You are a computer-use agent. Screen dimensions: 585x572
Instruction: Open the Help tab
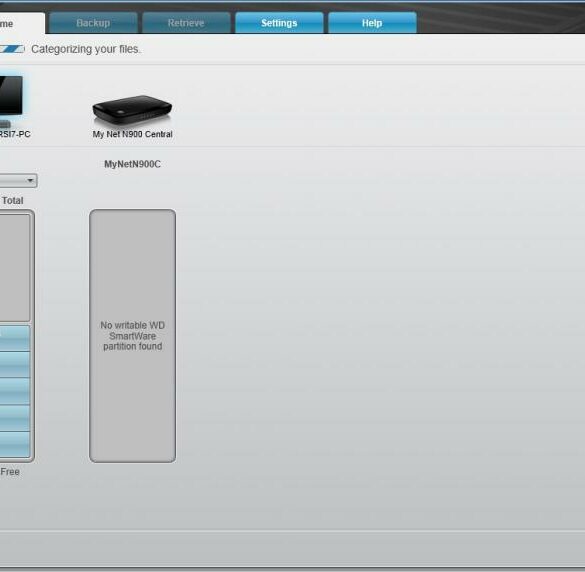(x=372, y=23)
